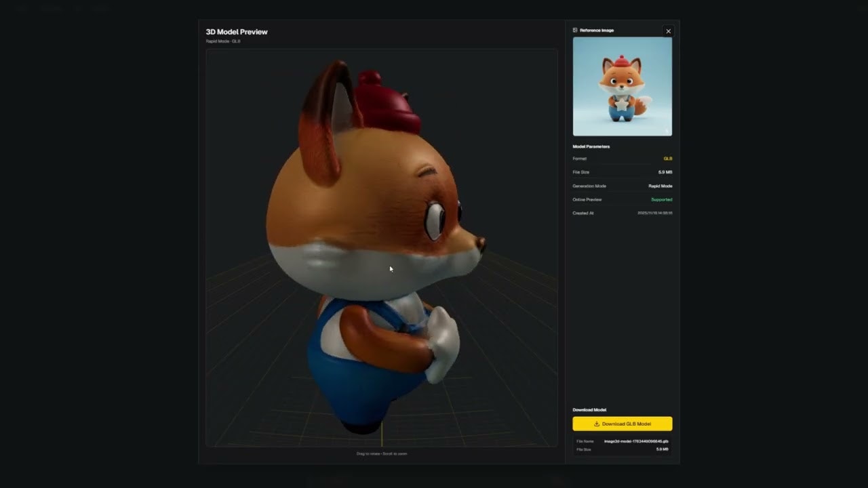Close the 3D Model Preview dialog
Viewport: 868px width, 488px height.
click(668, 31)
